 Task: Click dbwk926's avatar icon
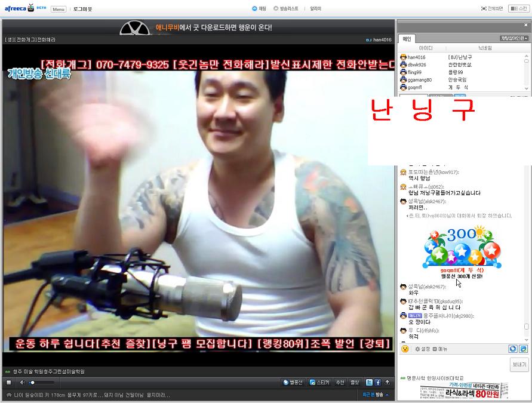coord(403,64)
